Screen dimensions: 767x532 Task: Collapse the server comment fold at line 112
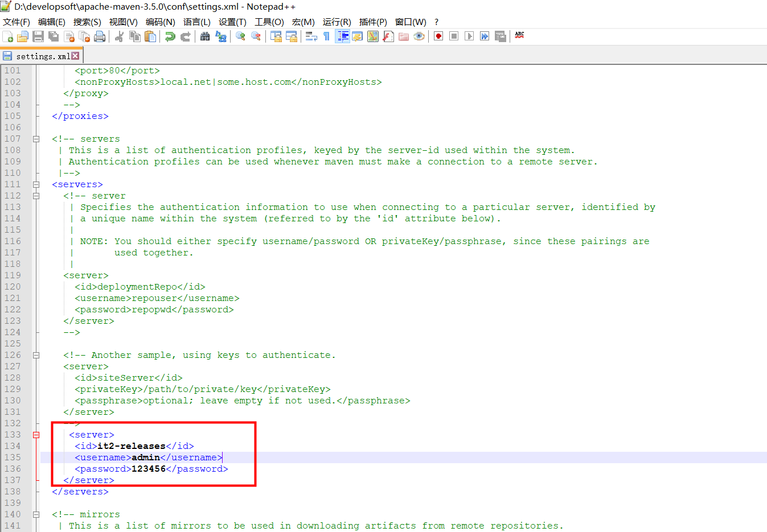pos(36,196)
